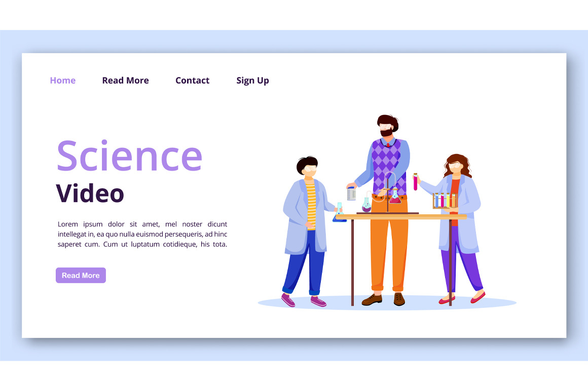Select the red conical flask on the table
588x391 pixels.
click(395, 197)
